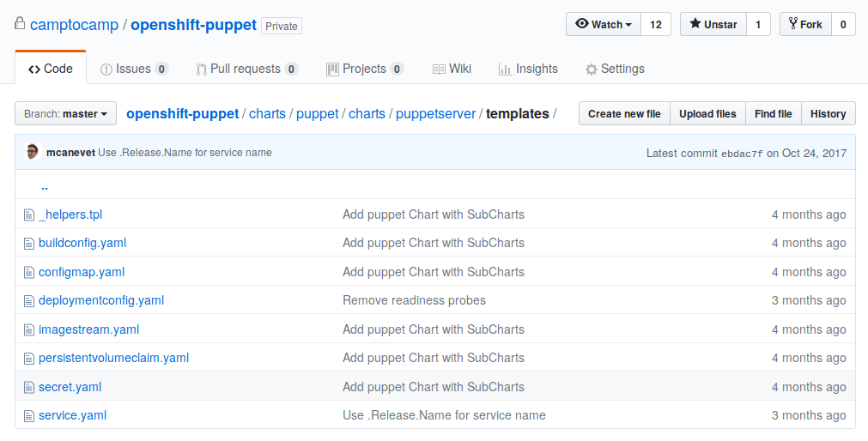Click the private repository lock icon
Screen dimensions: 868x441
click(20, 23)
